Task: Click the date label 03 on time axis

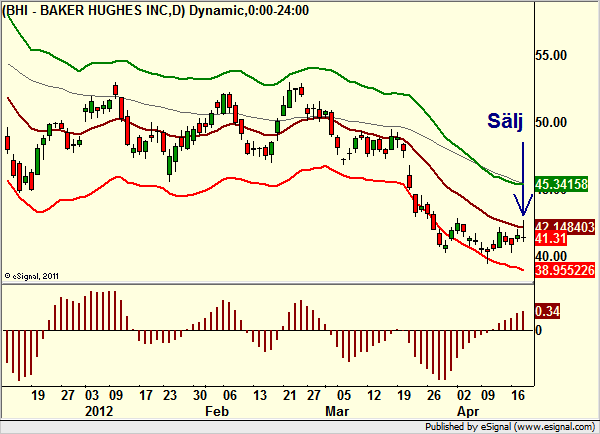Action: pyautogui.click(x=91, y=395)
